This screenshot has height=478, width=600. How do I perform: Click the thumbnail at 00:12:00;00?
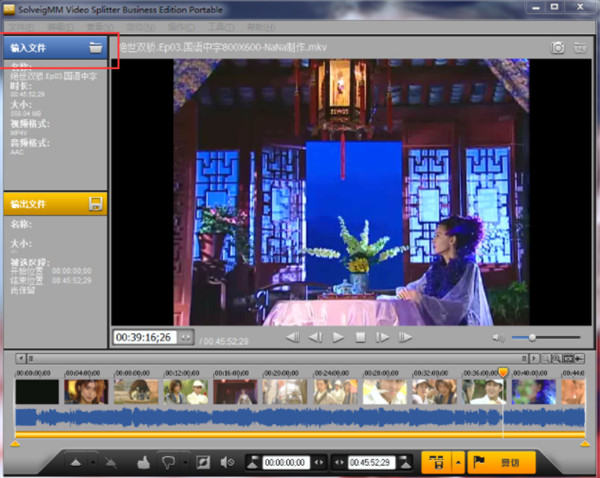point(186,392)
